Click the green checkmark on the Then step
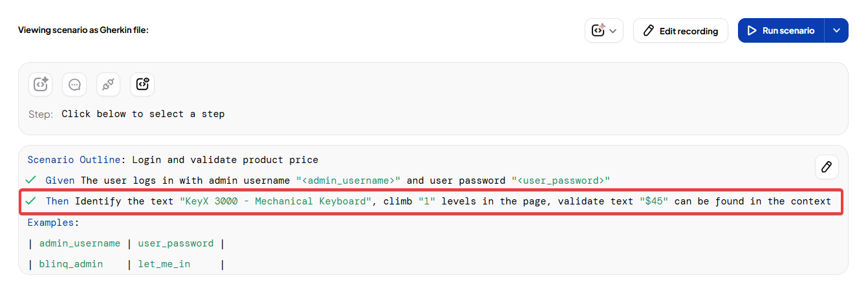This screenshot has height=286, width=868. (30, 201)
